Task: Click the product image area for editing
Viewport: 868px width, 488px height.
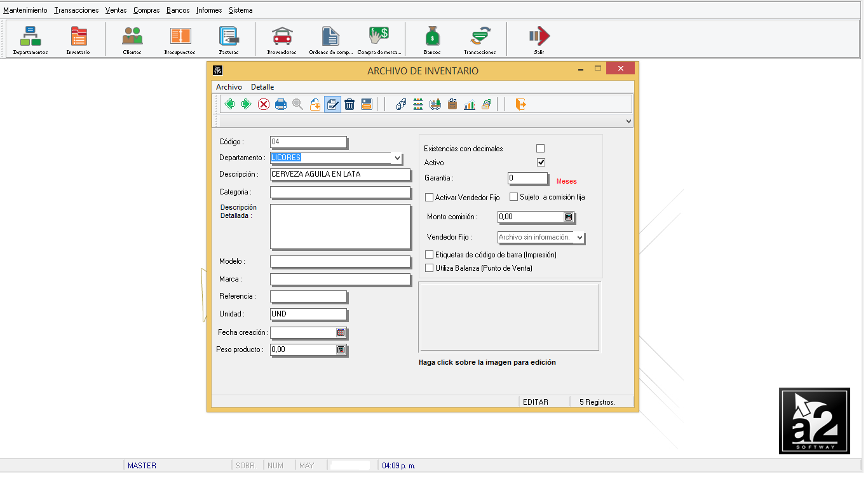Action: [509, 317]
